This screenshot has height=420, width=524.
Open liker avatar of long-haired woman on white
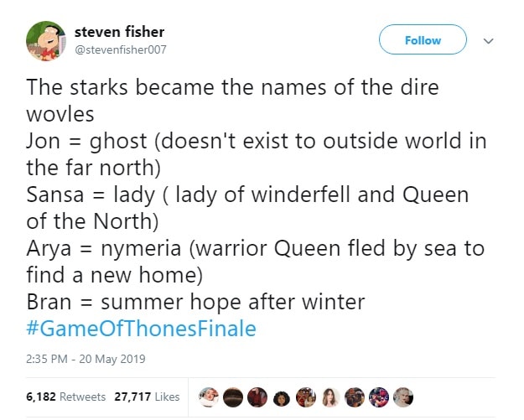pos(330,397)
